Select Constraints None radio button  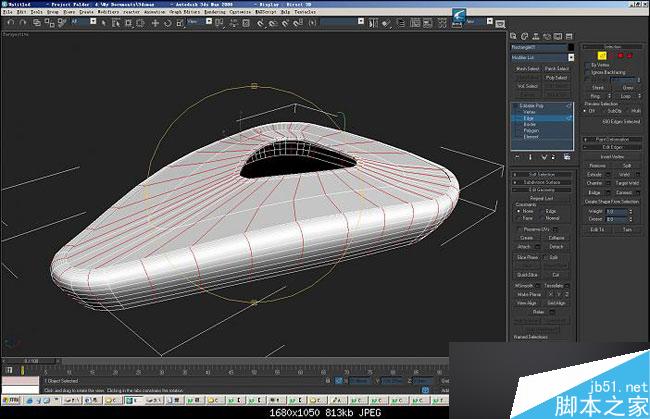click(518, 211)
